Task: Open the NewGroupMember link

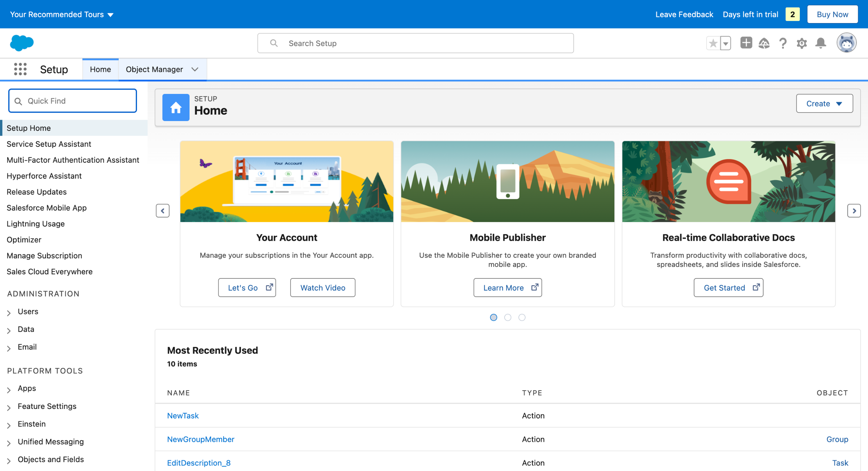Action: 200,439
